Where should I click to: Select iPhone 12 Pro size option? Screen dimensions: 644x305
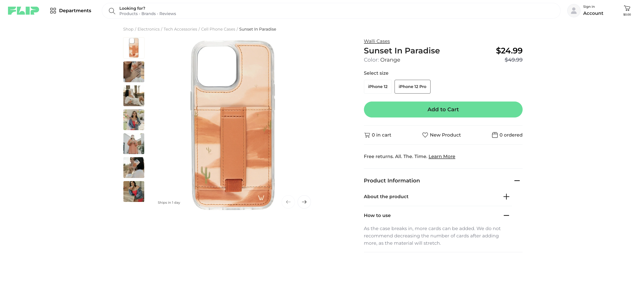412,87
